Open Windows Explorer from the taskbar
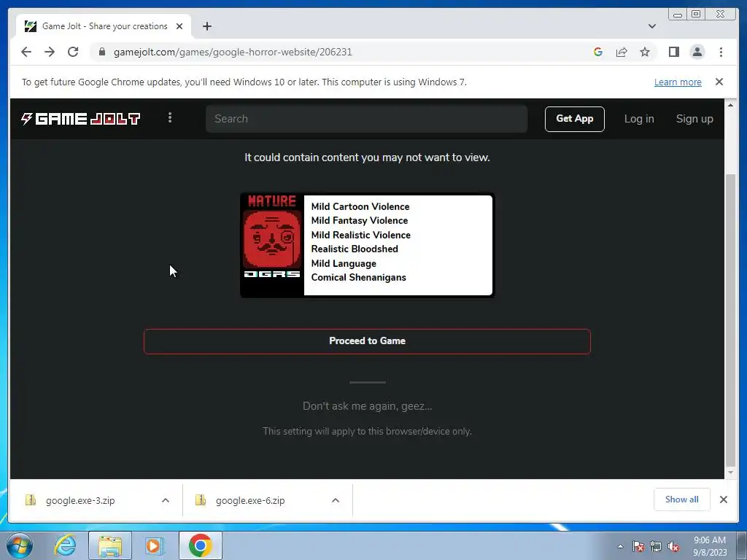The image size is (747, 560). (110, 545)
